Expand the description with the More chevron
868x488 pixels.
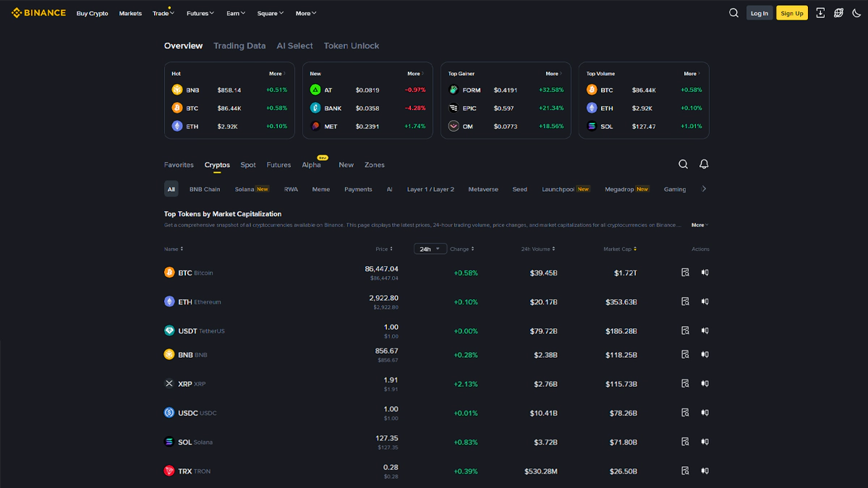(699, 225)
